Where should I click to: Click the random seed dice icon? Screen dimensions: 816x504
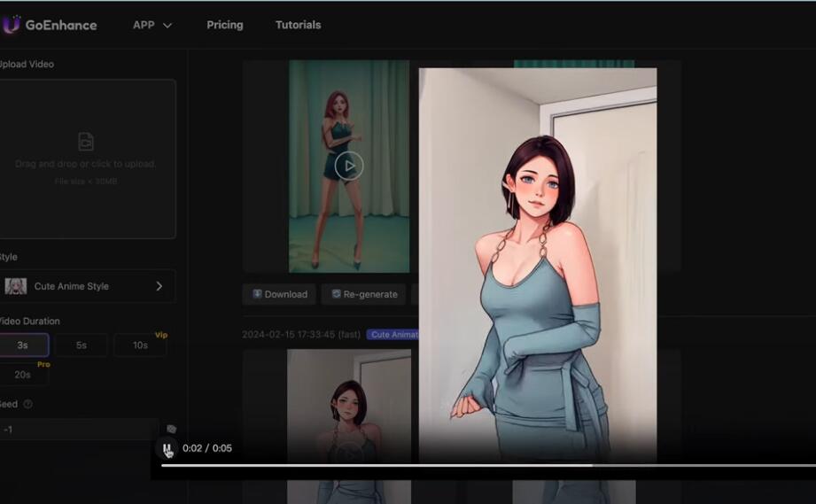coord(172,429)
